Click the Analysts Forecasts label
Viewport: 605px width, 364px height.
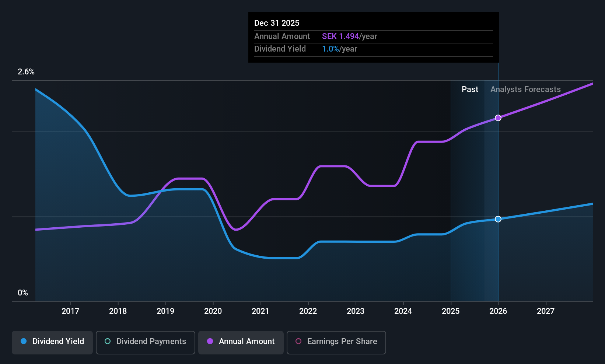coord(525,90)
